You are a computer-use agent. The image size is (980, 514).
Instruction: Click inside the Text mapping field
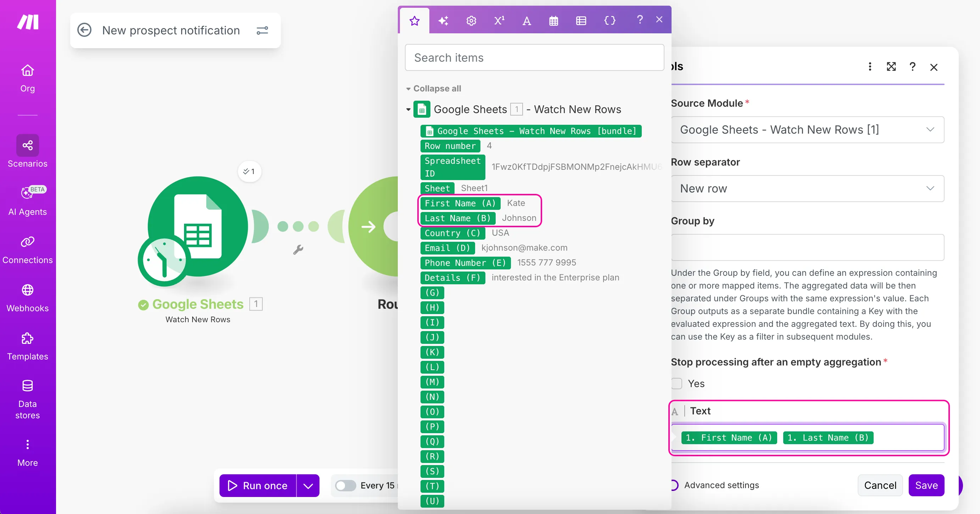(x=807, y=437)
